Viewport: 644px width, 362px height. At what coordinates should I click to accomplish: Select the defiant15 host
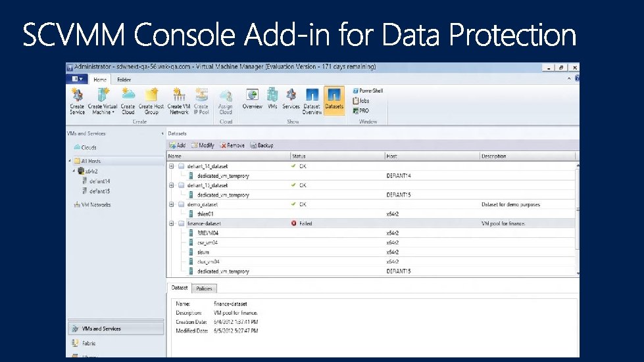tap(96, 191)
